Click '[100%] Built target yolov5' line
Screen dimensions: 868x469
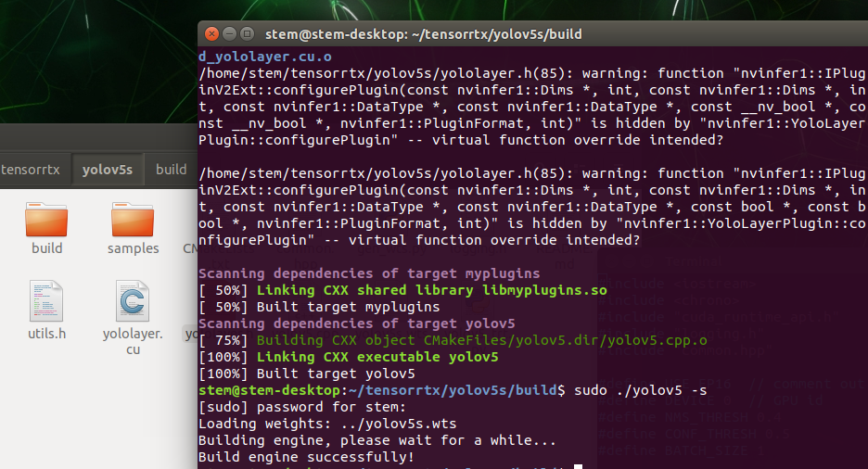307,374
